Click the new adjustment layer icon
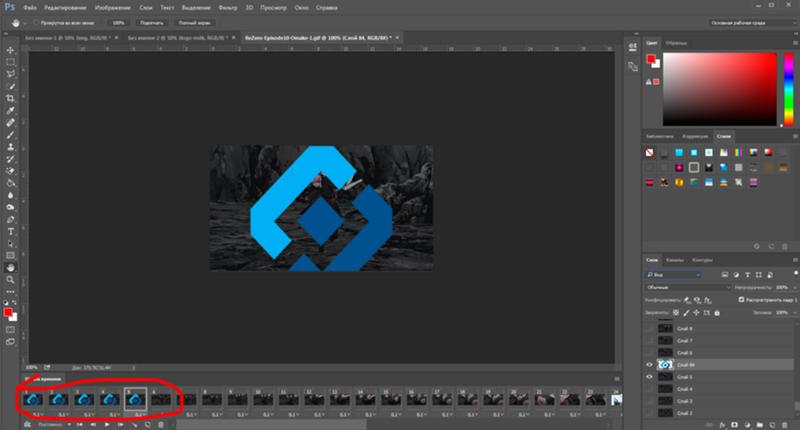This screenshot has height=430, width=800. (x=747, y=424)
